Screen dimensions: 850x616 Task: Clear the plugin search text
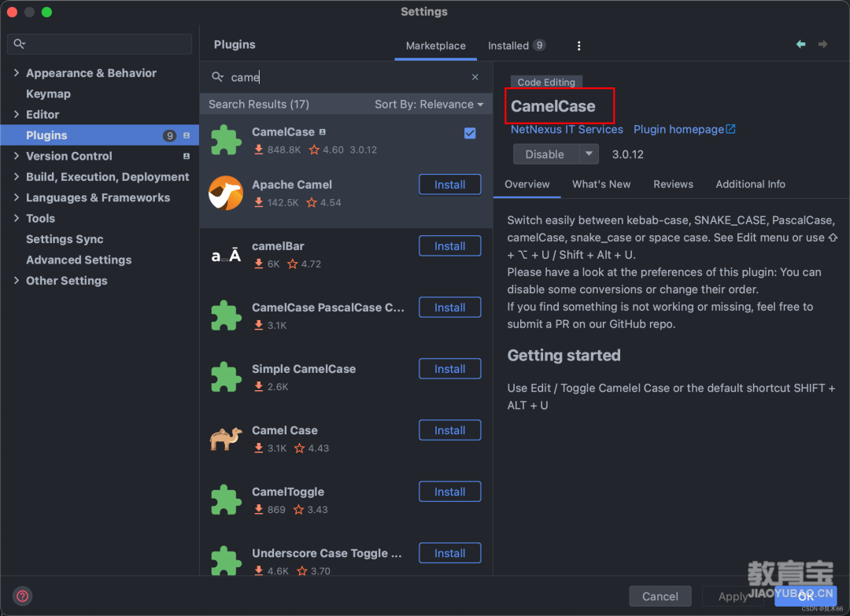pos(475,77)
